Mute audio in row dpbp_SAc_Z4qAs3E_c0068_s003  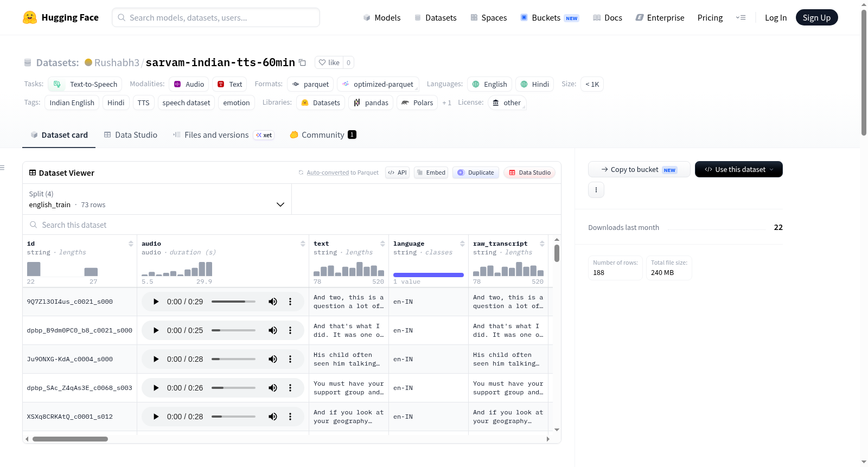point(273,388)
